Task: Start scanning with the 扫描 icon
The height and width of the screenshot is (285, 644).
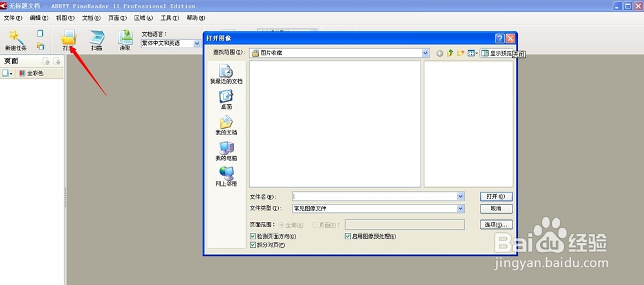Action: 97,37
